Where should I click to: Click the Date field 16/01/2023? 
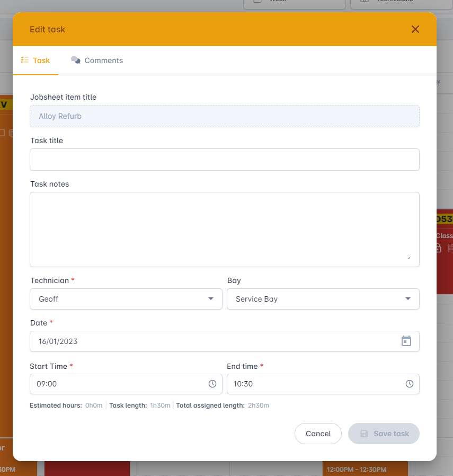pos(225,341)
